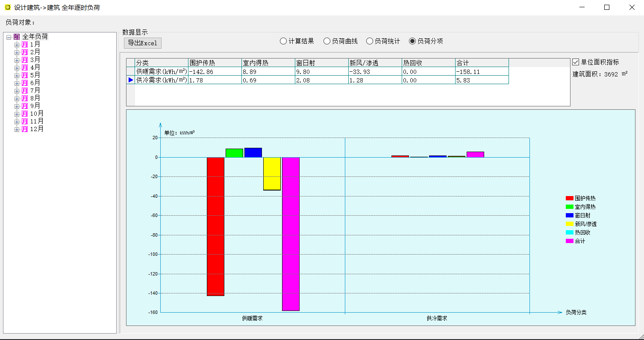This screenshot has width=644, height=340.
Task: Click the 12月 month icon in tree
Action: (25, 129)
